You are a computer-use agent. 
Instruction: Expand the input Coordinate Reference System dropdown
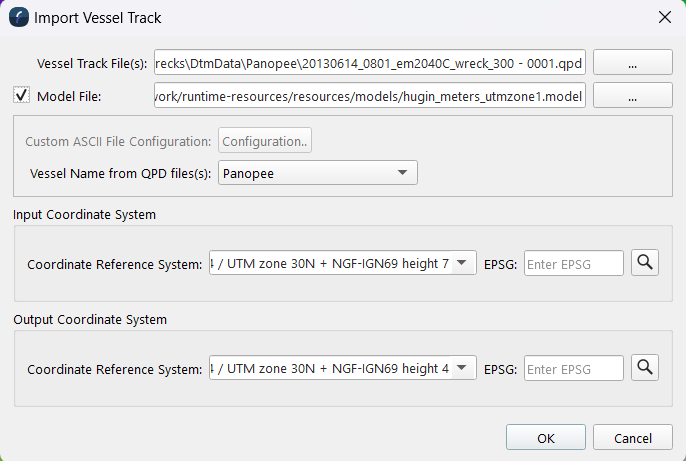(x=462, y=264)
